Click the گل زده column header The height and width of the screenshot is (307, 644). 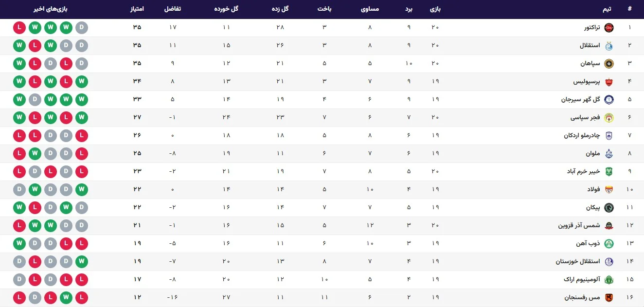pyautogui.click(x=280, y=9)
